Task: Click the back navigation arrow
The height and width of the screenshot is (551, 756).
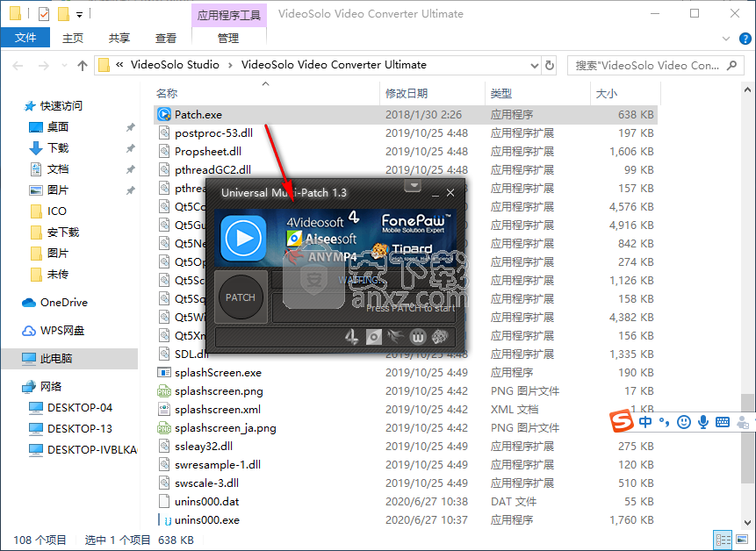Action: click(18, 66)
